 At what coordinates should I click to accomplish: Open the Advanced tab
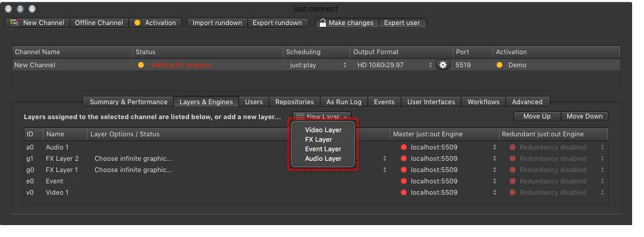[527, 102]
